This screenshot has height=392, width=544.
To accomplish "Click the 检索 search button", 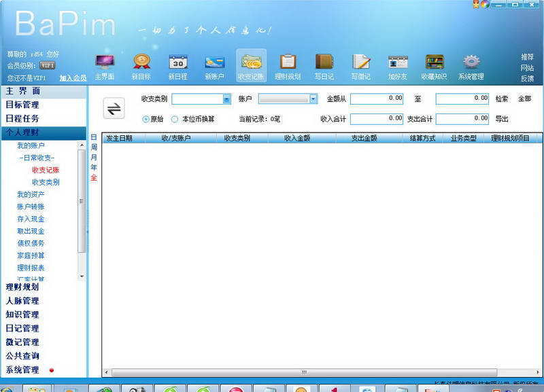I will point(502,99).
